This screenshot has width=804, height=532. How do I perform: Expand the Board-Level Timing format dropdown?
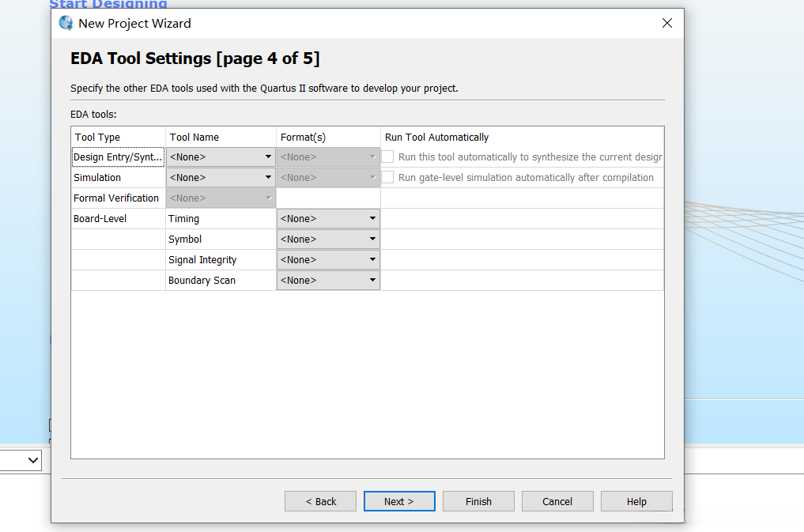[328, 219]
